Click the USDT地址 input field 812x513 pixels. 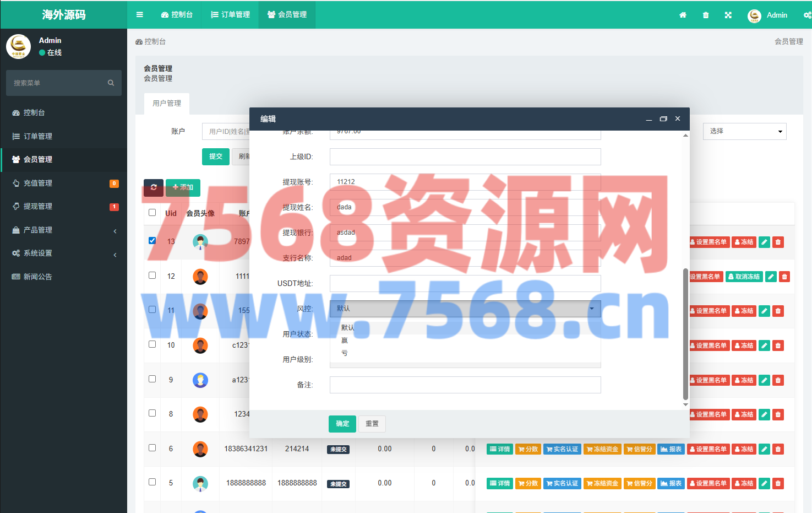click(x=465, y=283)
